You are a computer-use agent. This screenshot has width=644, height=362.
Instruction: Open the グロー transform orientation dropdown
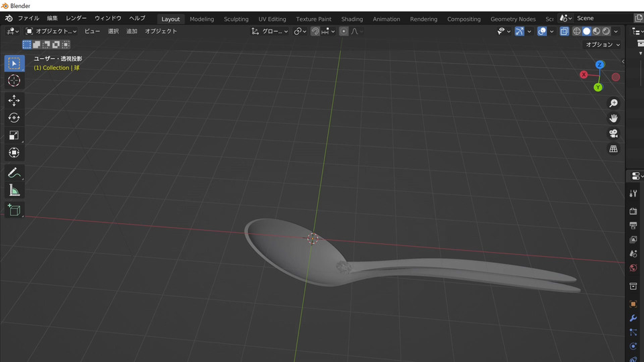[270, 32]
